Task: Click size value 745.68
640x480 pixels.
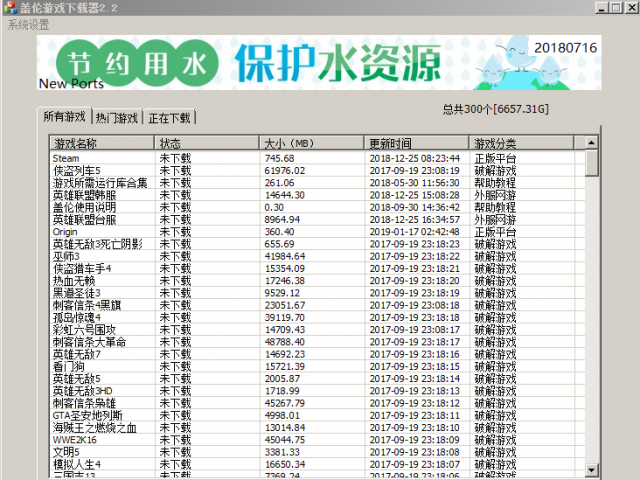Action: pos(279,158)
